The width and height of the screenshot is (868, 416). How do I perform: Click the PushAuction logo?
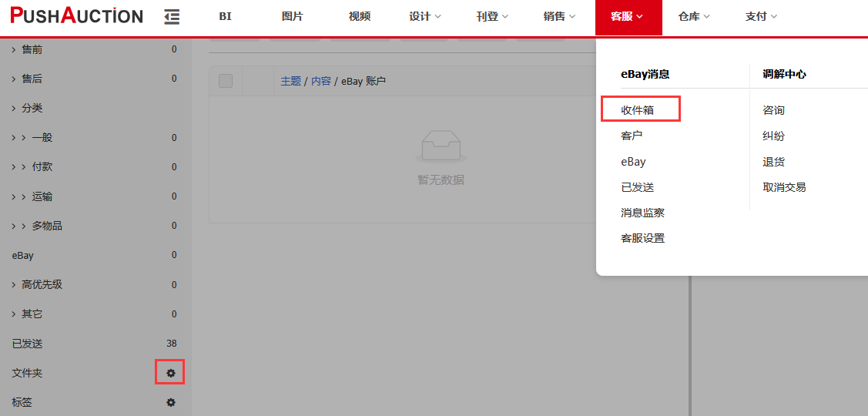coord(77,16)
